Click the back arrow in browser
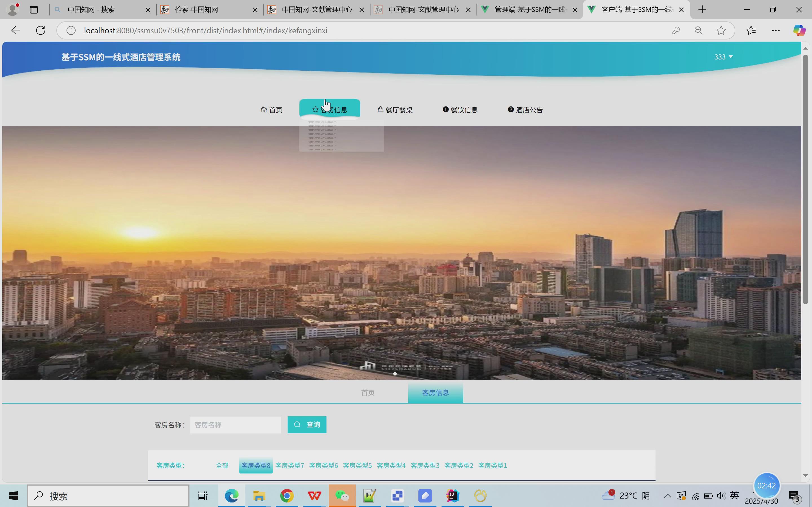 point(16,30)
